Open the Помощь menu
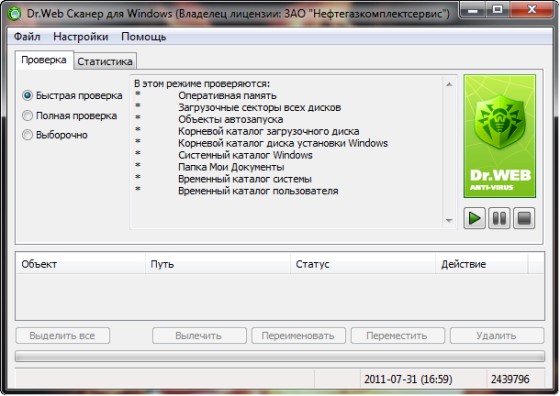Viewport: 560px width, 396px height. click(x=144, y=36)
